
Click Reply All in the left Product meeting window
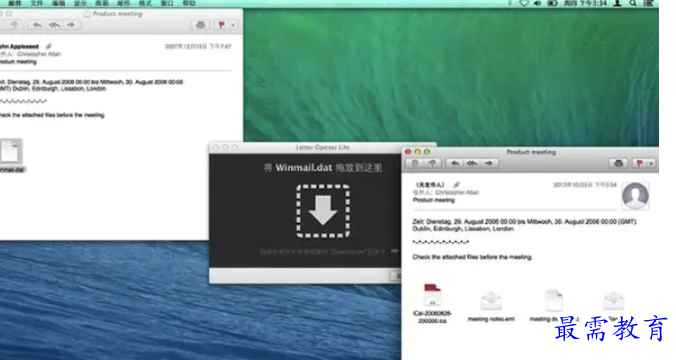coord(54,25)
